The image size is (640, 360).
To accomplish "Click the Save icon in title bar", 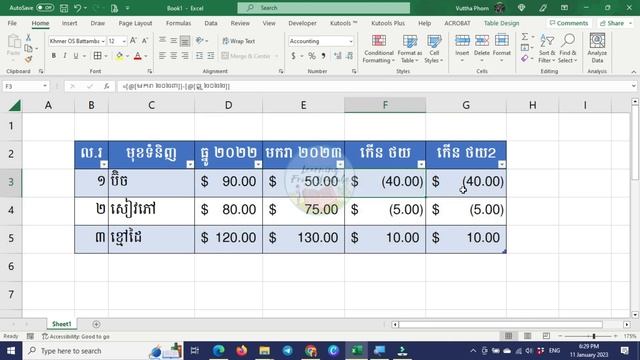I will click(x=64, y=8).
